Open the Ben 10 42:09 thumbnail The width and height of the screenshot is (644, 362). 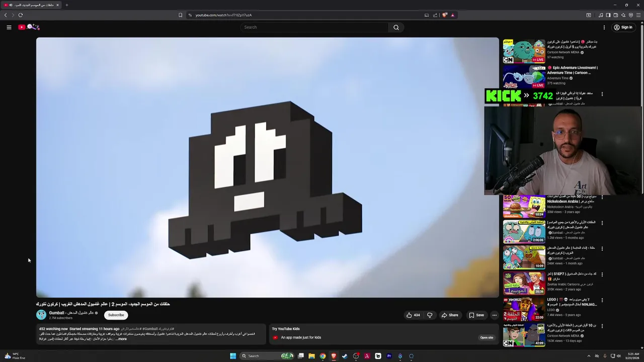tap(524, 335)
